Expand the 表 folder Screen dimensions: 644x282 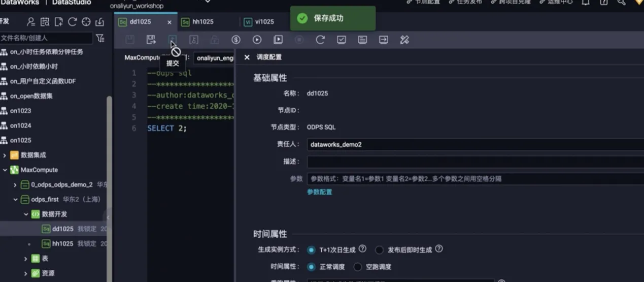26,259
